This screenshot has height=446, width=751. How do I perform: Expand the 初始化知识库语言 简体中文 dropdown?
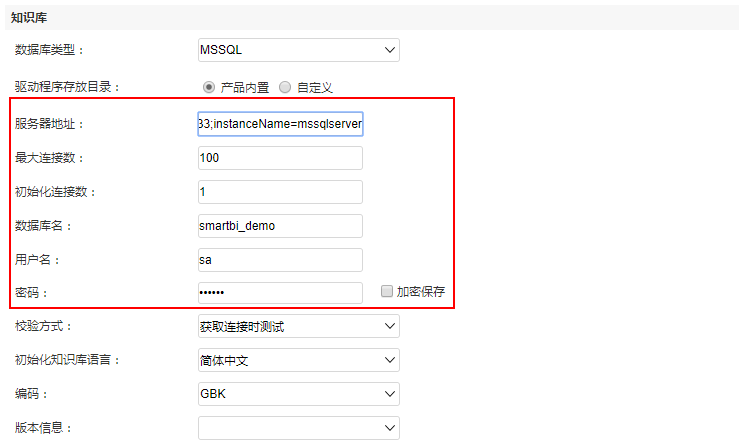click(x=298, y=360)
